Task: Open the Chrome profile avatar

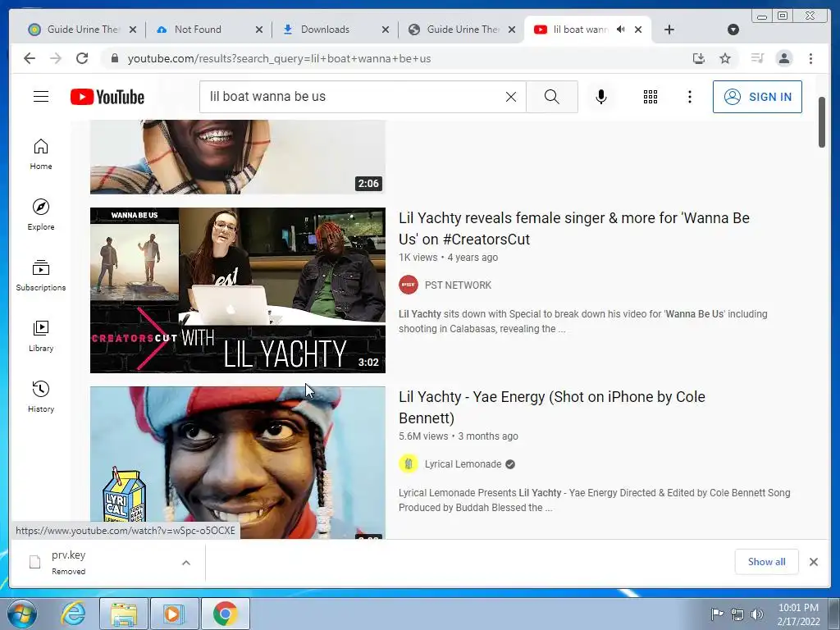Action: pos(784,58)
